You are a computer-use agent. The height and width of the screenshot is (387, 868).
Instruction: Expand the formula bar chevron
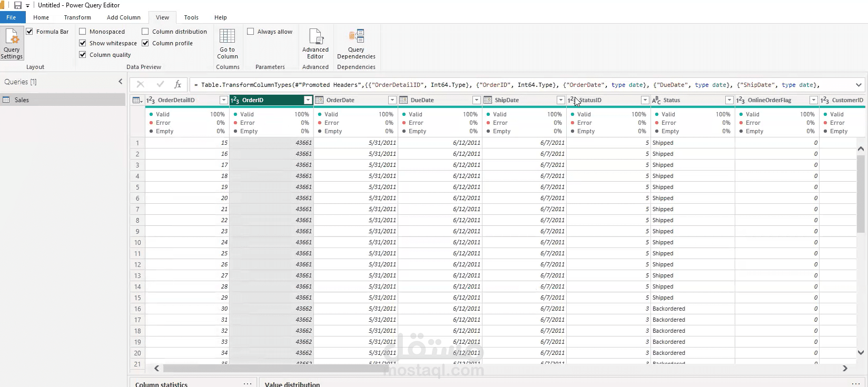(x=859, y=85)
